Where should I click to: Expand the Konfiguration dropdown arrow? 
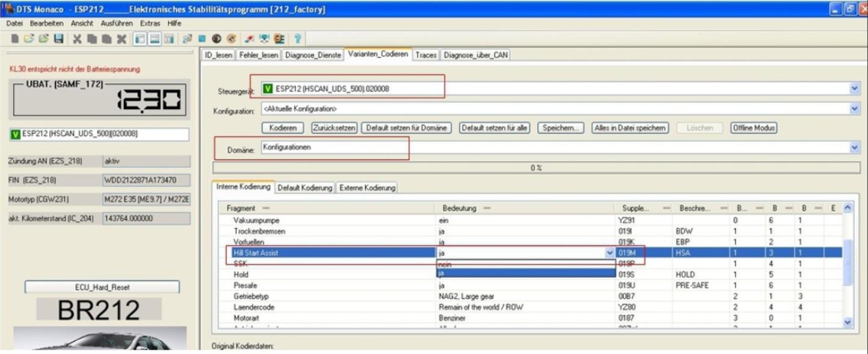[x=855, y=109]
